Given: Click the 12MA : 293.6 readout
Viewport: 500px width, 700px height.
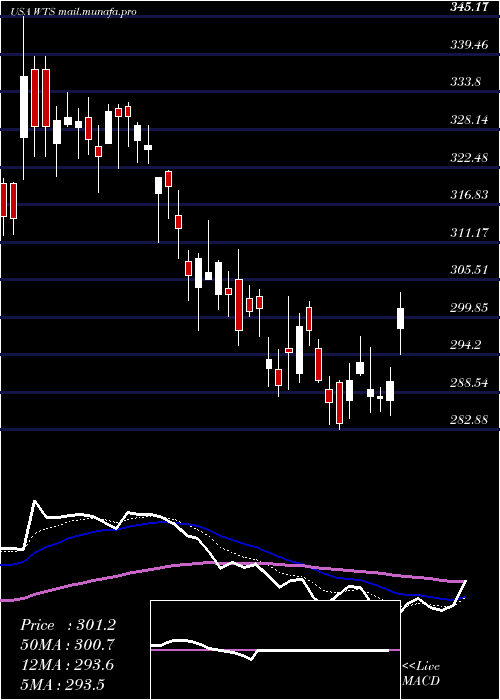Looking at the screenshot, I should tap(67, 665).
